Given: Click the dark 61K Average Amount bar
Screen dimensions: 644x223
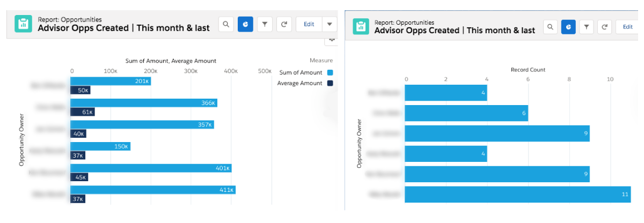Looking at the screenshot, I should point(82,112).
